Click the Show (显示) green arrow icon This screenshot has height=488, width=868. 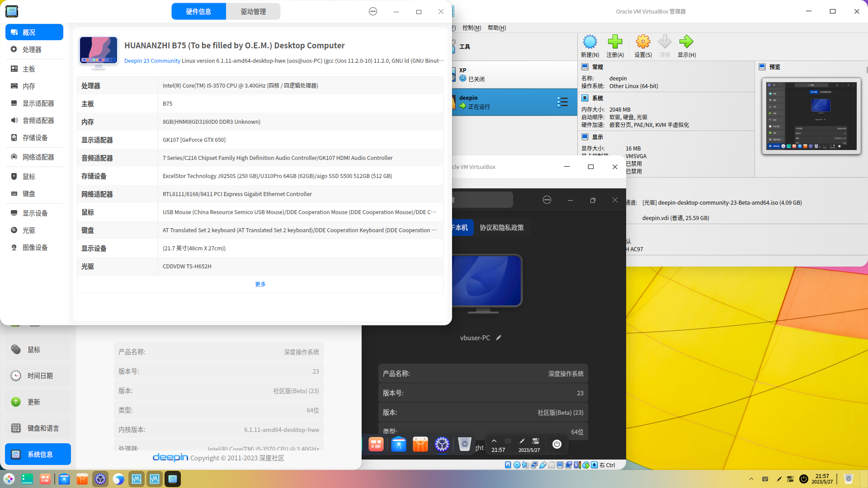click(x=686, y=42)
